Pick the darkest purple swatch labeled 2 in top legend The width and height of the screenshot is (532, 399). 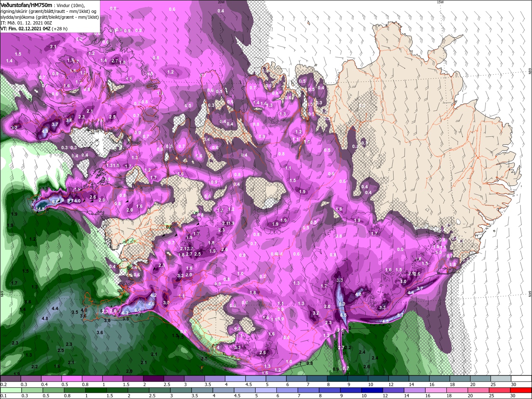(x=153, y=378)
